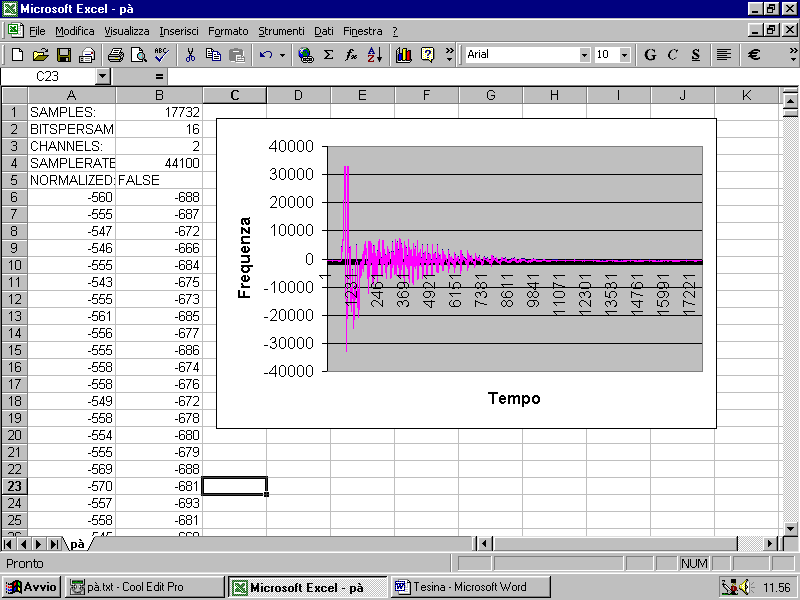This screenshot has width=800, height=600.
Task: Launch the Chart Wizard icon
Action: [x=404, y=55]
